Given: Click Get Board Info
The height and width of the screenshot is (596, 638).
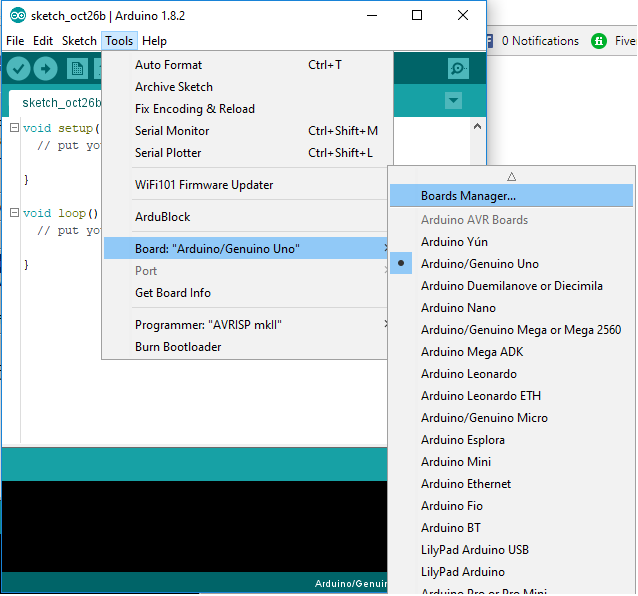Looking at the screenshot, I should [x=247, y=293].
